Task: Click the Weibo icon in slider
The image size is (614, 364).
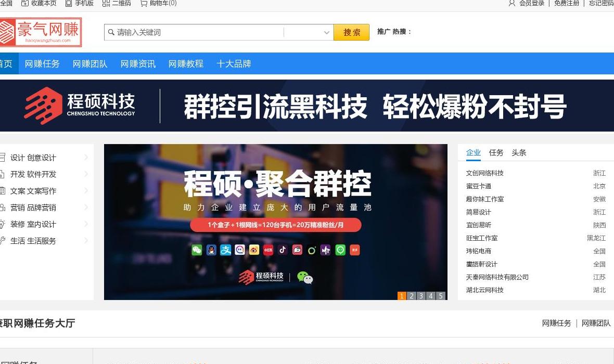Action: (x=254, y=250)
